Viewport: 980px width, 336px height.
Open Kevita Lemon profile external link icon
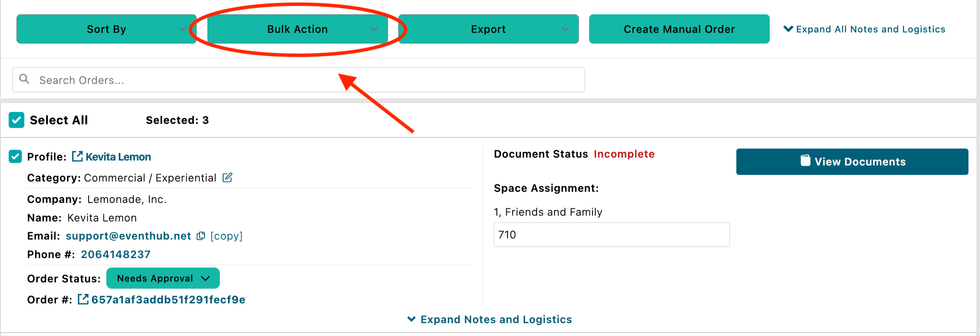[77, 156]
